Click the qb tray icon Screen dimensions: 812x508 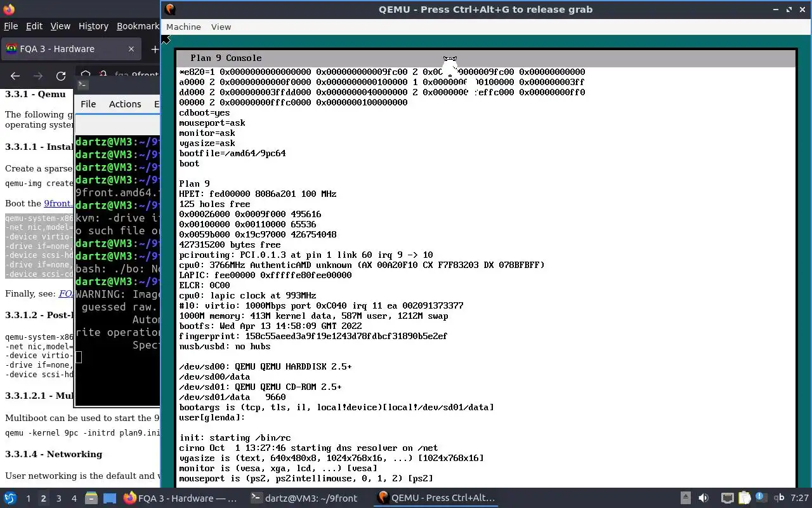pyautogui.click(x=779, y=498)
